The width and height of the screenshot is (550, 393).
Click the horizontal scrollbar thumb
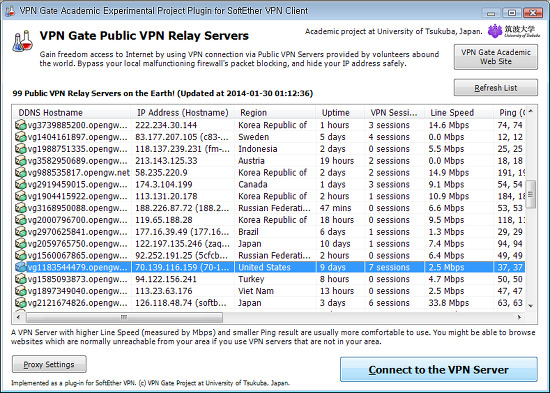[x=124, y=317]
